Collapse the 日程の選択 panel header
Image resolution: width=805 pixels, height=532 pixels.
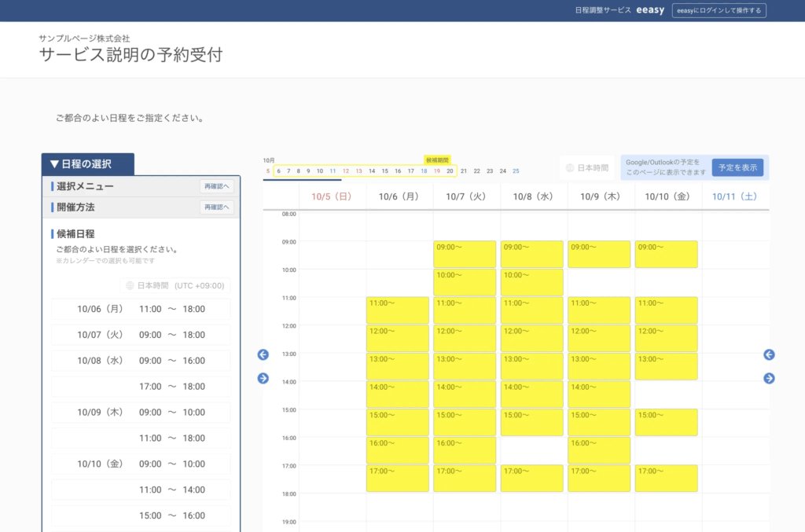point(87,164)
